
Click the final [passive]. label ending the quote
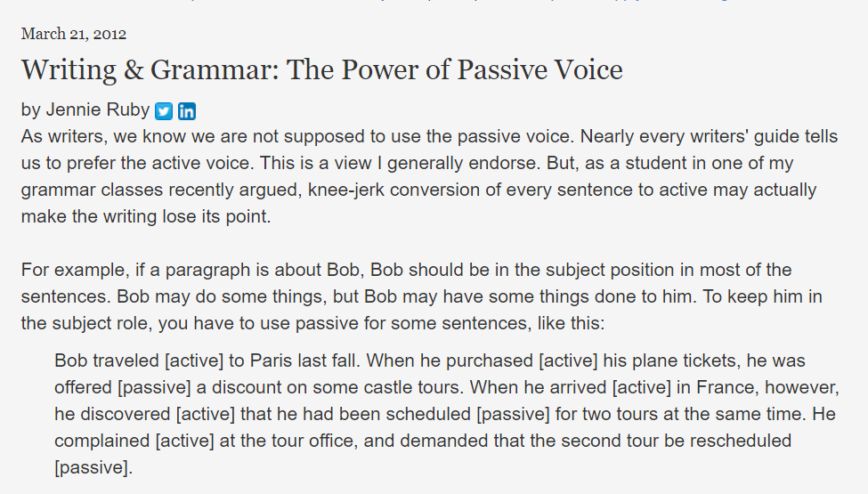(x=93, y=467)
